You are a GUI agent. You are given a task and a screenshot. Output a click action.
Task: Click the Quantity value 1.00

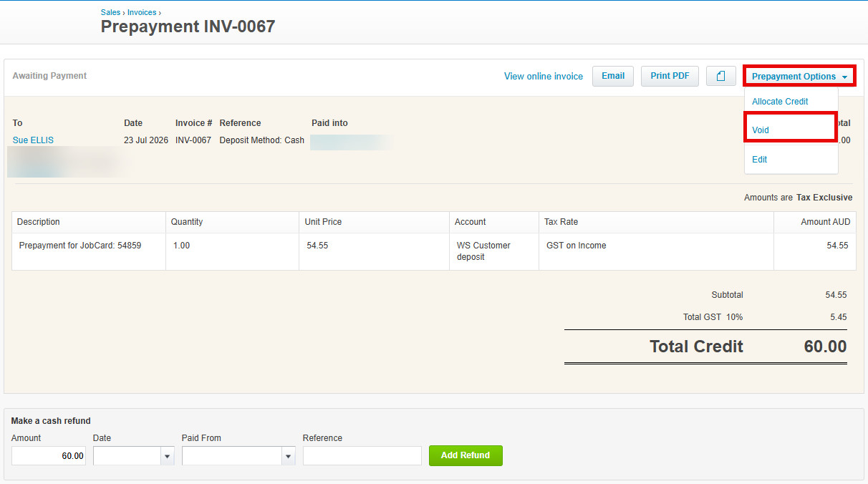pos(181,246)
